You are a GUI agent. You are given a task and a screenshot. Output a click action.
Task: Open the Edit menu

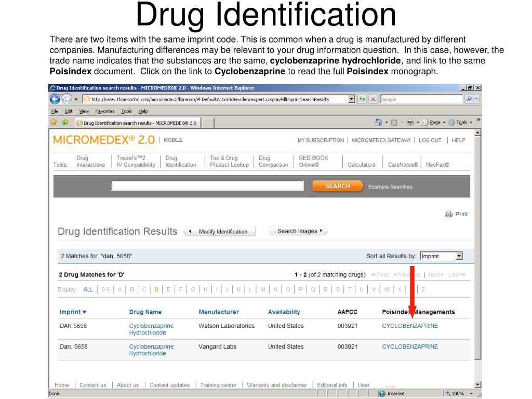[69, 111]
